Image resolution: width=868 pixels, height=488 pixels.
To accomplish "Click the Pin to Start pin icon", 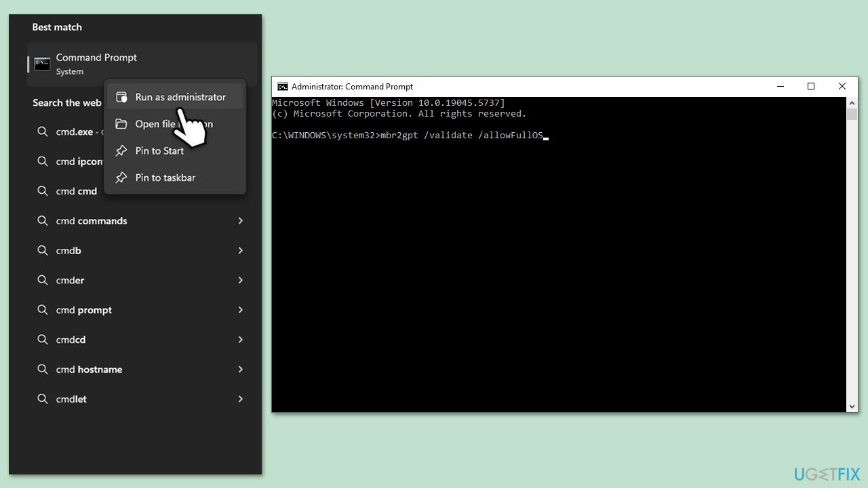I will [121, 151].
